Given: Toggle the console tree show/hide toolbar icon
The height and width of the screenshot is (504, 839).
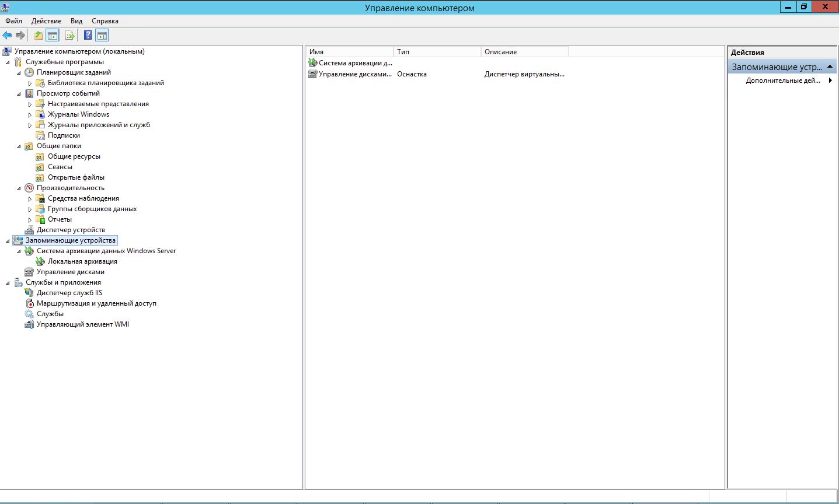Looking at the screenshot, I should [x=53, y=36].
